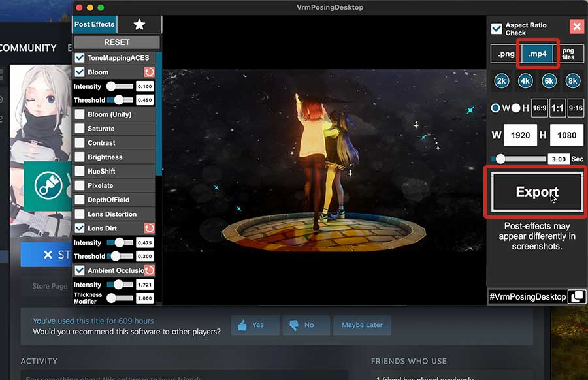Enable the Pixelate effect

[x=80, y=185]
